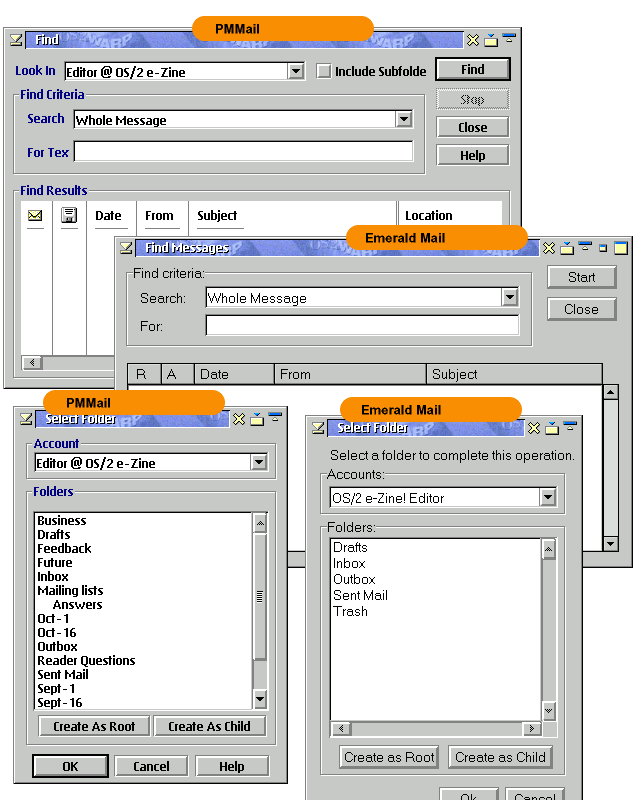Click Help in the PMMail Find window
This screenshot has width=640, height=800.
(473, 156)
